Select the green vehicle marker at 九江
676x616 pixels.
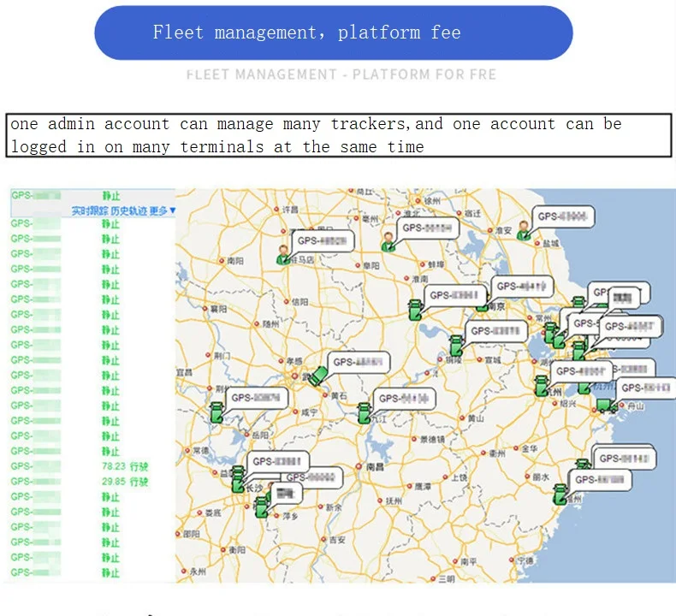coord(365,413)
